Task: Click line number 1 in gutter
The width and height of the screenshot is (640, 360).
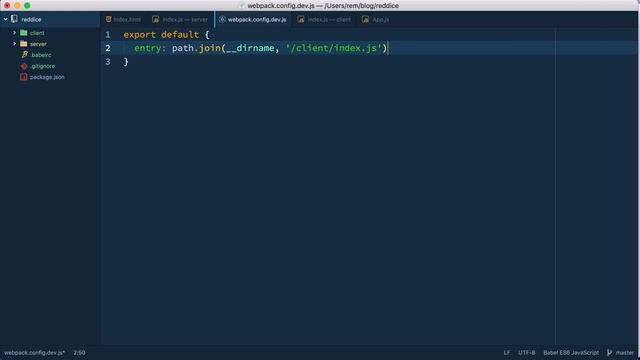Action: 108,35
